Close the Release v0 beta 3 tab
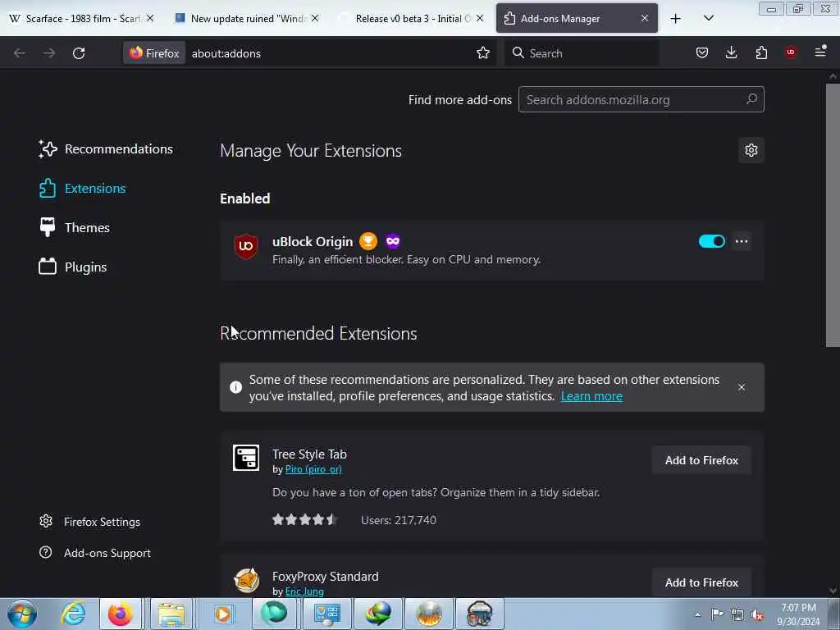This screenshot has width=840, height=630. point(480,18)
